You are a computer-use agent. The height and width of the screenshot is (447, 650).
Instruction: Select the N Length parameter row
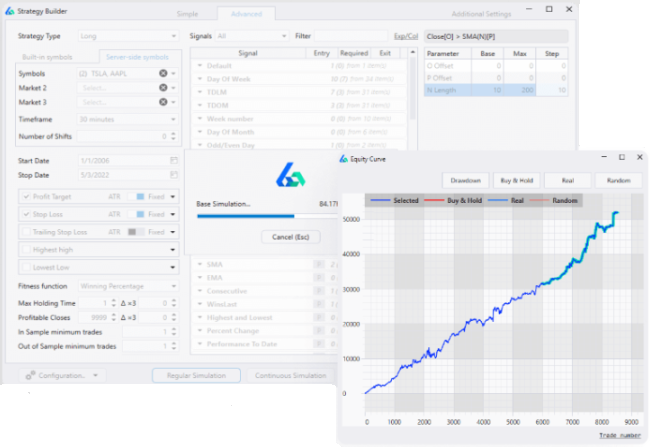click(x=496, y=90)
